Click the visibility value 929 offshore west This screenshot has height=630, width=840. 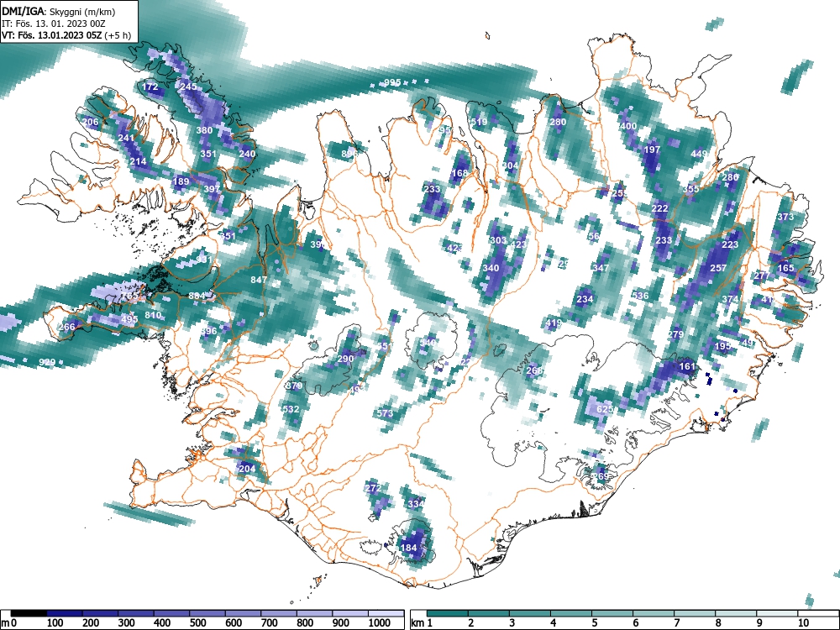[x=47, y=363]
